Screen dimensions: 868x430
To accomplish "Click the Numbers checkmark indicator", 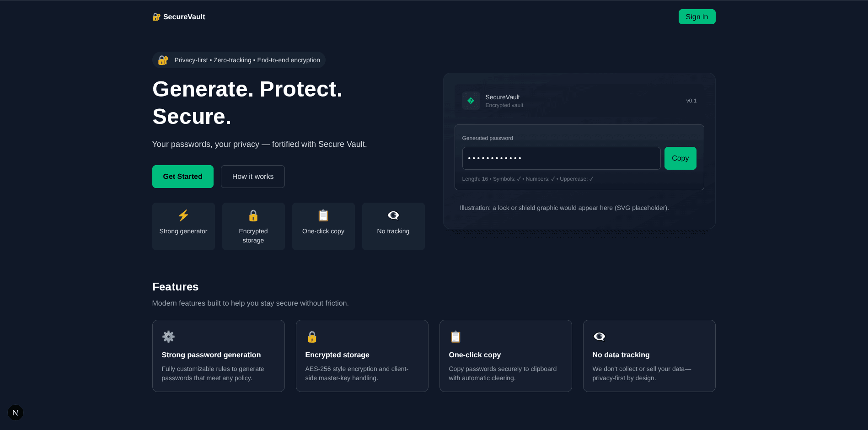I will tap(553, 179).
